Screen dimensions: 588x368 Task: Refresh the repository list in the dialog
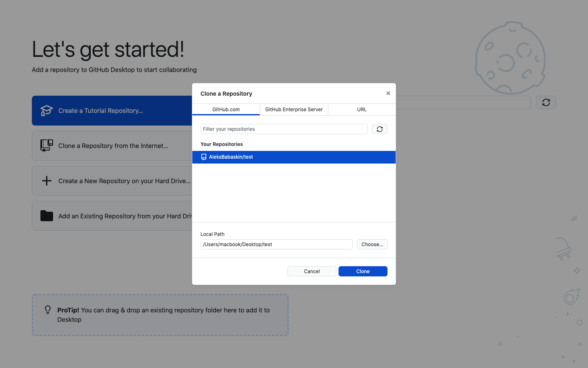click(x=380, y=129)
